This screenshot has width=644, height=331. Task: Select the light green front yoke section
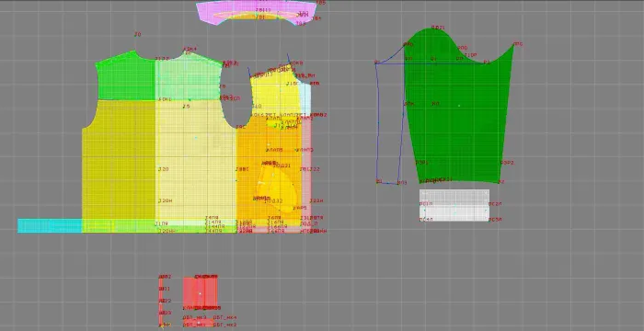(188, 78)
